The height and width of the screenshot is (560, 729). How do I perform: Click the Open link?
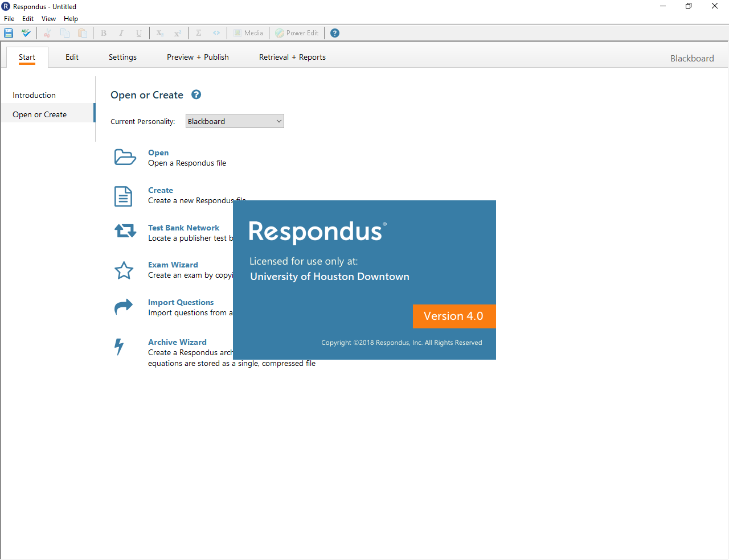click(x=158, y=153)
